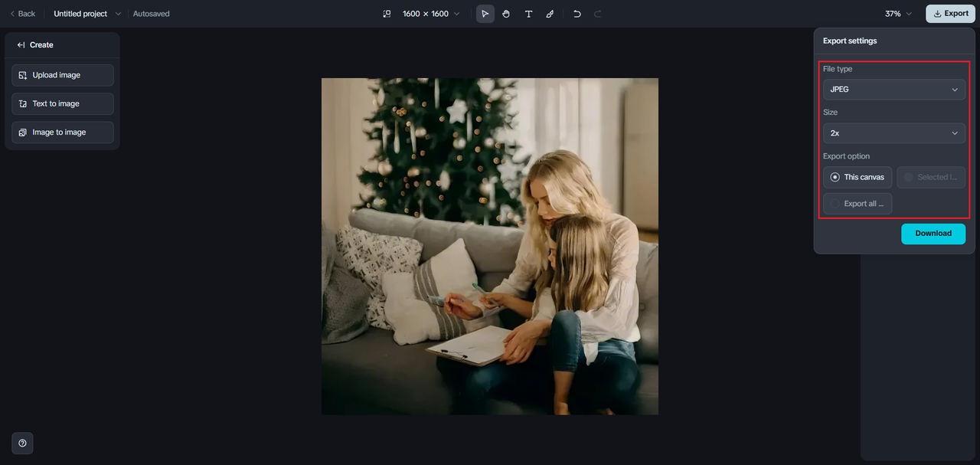Screen dimensions: 980x465
Task: Select the This canvas export option
Action: (x=857, y=177)
